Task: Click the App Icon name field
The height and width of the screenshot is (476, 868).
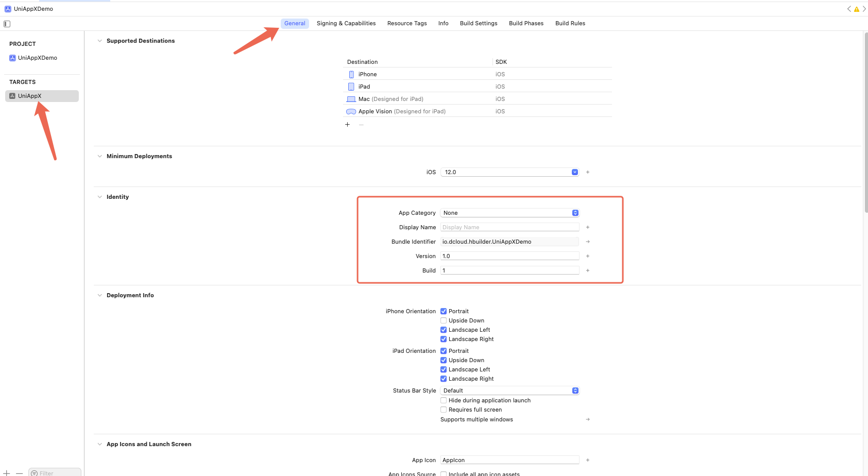Action: click(x=510, y=460)
